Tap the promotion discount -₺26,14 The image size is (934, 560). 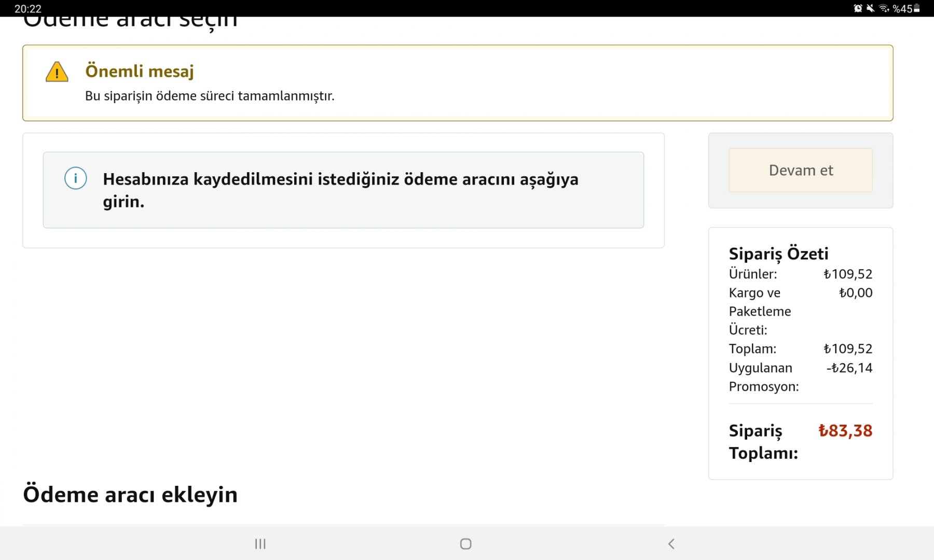point(849,368)
